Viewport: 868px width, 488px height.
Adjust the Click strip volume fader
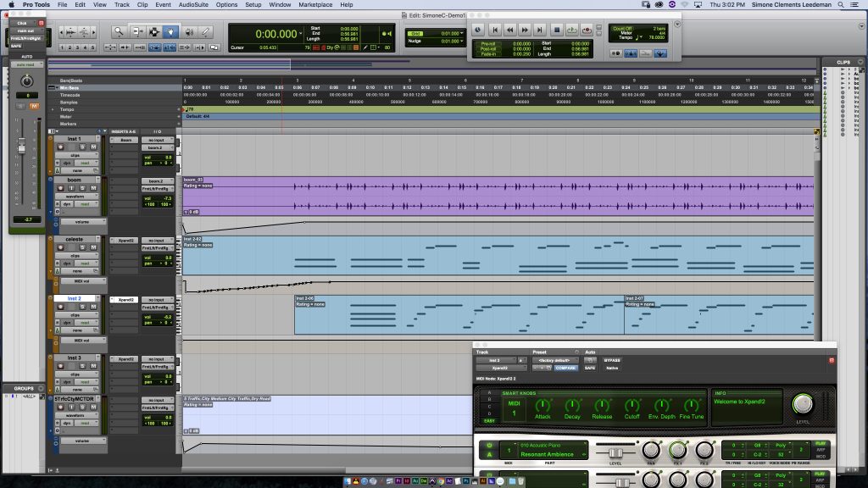pyautogui.click(x=21, y=146)
